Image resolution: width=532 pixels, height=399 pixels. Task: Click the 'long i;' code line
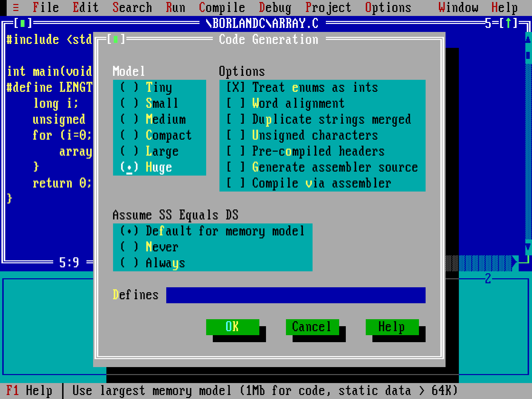coord(56,103)
